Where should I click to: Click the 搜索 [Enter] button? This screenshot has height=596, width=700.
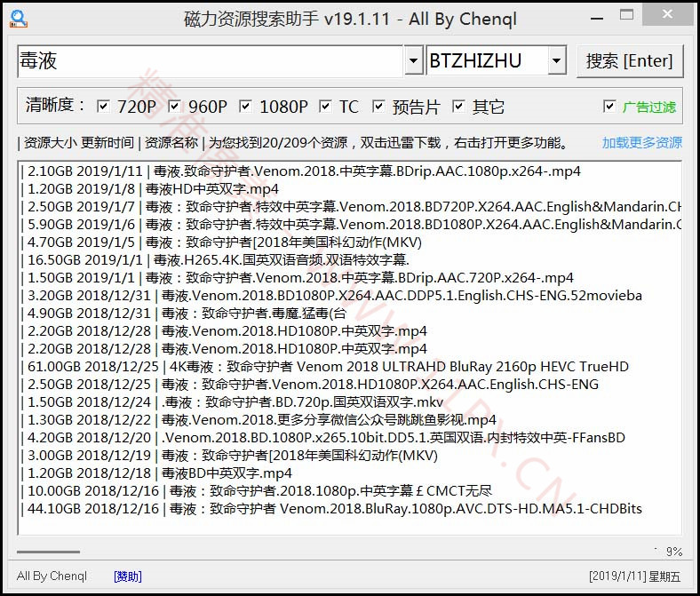click(630, 61)
